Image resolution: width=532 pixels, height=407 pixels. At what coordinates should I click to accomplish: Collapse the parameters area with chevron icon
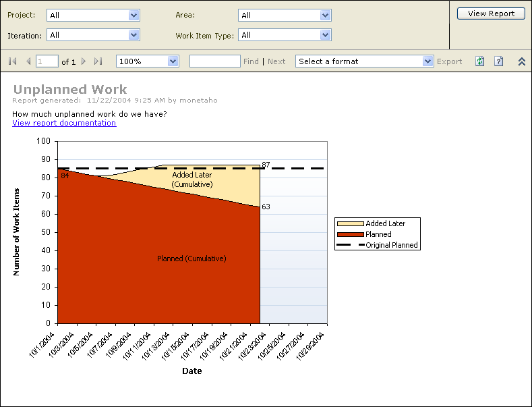[521, 61]
